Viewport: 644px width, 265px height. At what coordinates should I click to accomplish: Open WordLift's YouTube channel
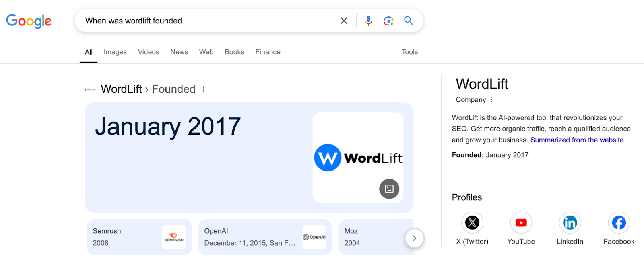(520, 222)
